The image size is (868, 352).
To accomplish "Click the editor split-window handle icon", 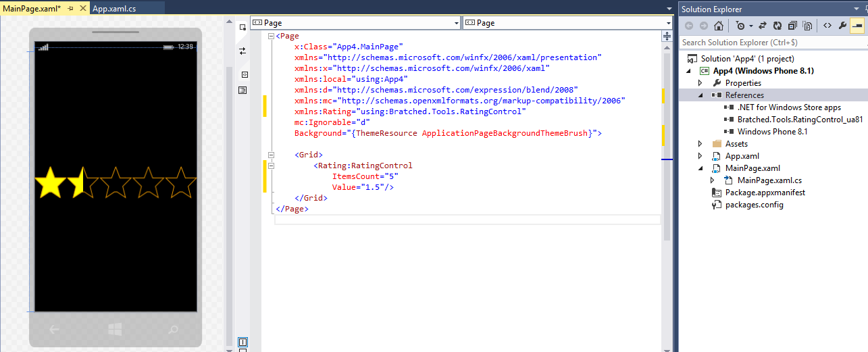I will (667, 36).
